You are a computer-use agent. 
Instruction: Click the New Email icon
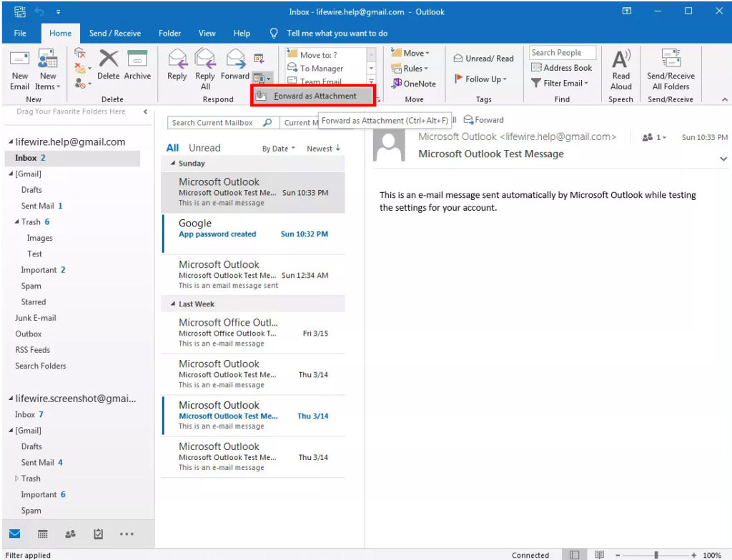[x=19, y=59]
